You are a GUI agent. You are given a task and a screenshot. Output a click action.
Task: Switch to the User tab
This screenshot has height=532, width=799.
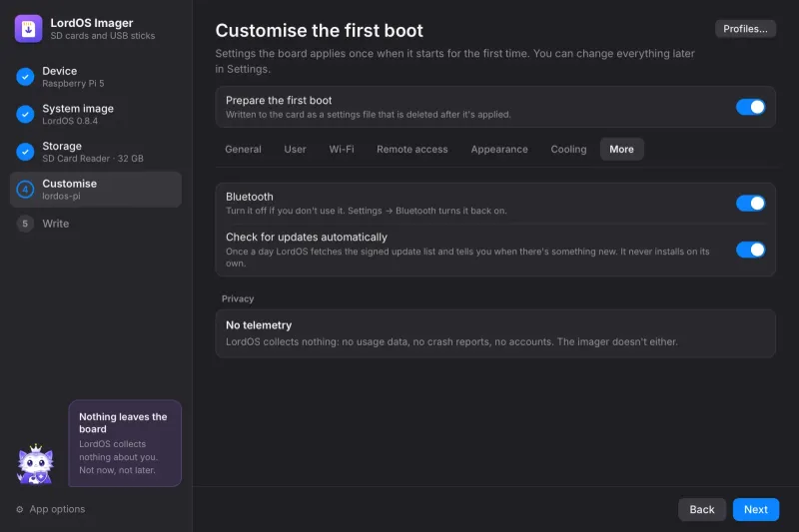(x=295, y=149)
